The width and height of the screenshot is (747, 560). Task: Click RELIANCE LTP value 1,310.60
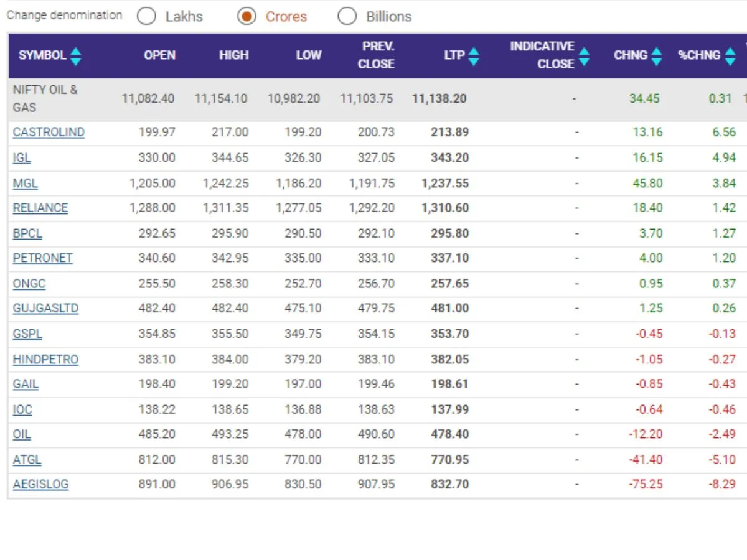(x=445, y=208)
